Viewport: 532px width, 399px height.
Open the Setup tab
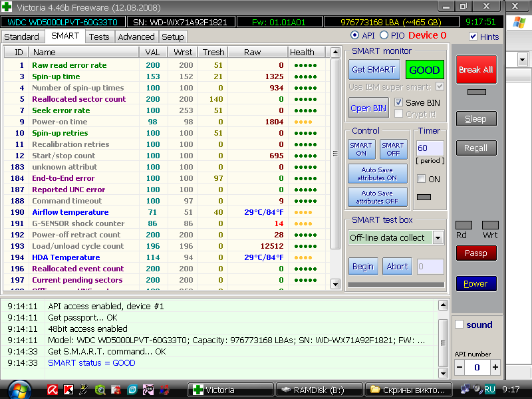tap(173, 37)
